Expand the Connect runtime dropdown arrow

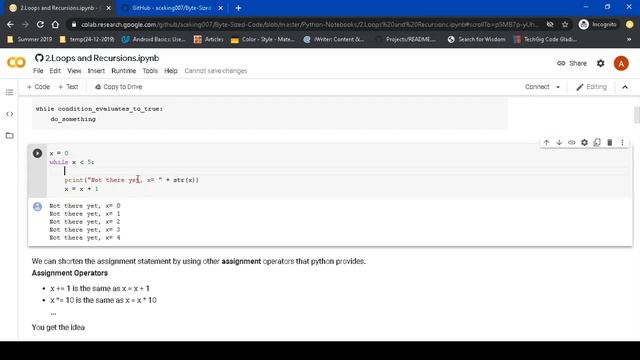[558, 87]
